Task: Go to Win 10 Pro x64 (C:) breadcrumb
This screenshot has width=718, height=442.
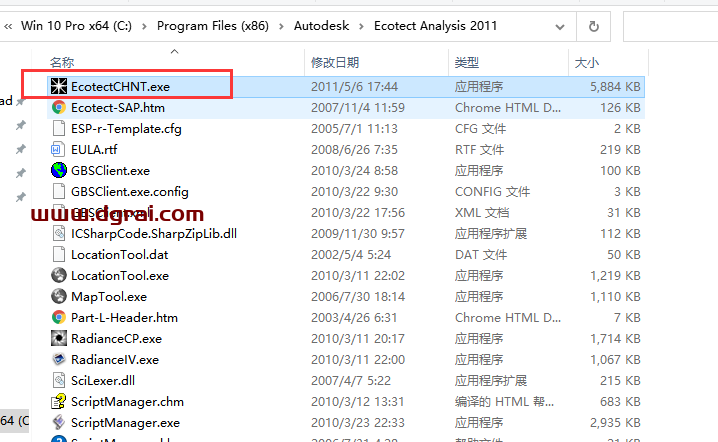Action: [76, 26]
